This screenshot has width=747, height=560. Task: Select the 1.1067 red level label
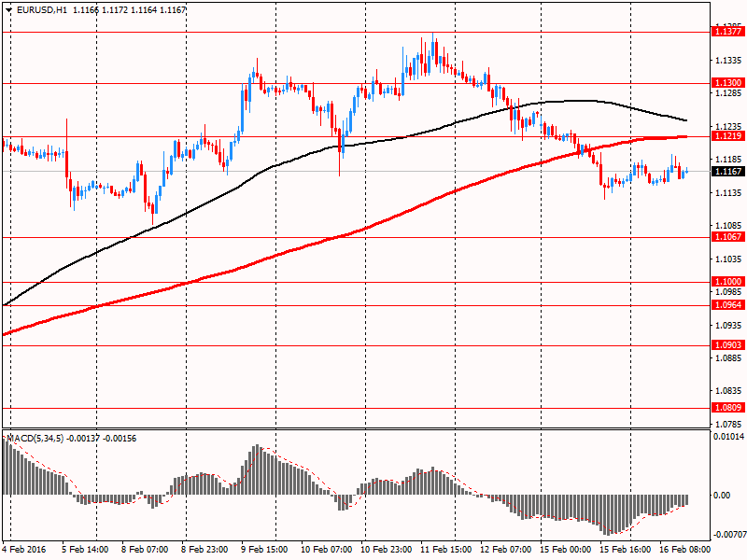[x=728, y=237]
